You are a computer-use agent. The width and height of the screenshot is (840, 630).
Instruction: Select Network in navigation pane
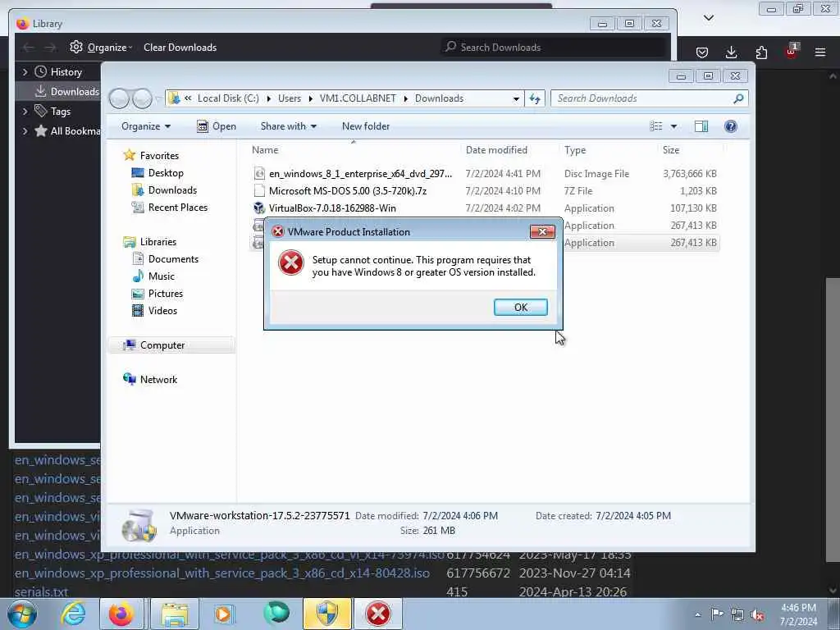coord(158,379)
